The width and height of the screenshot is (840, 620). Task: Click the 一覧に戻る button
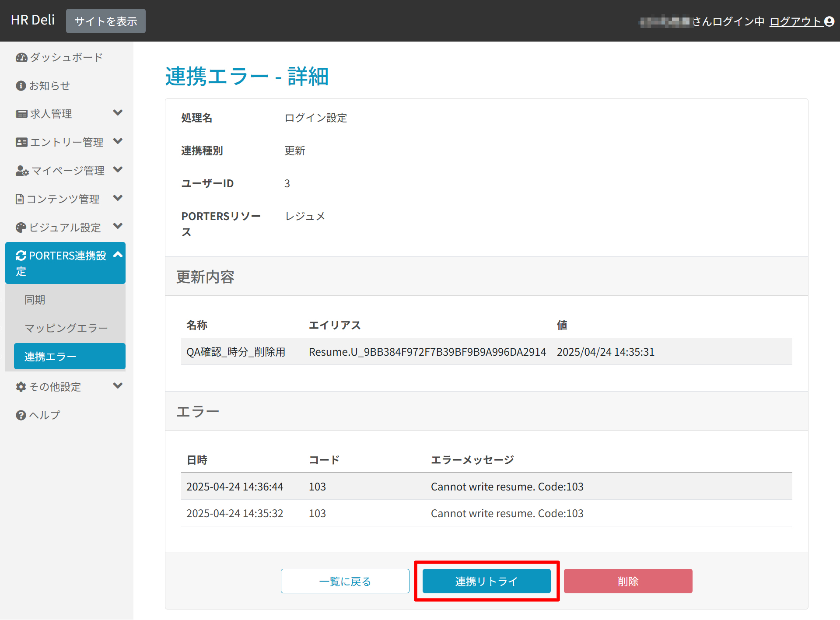[x=345, y=581]
